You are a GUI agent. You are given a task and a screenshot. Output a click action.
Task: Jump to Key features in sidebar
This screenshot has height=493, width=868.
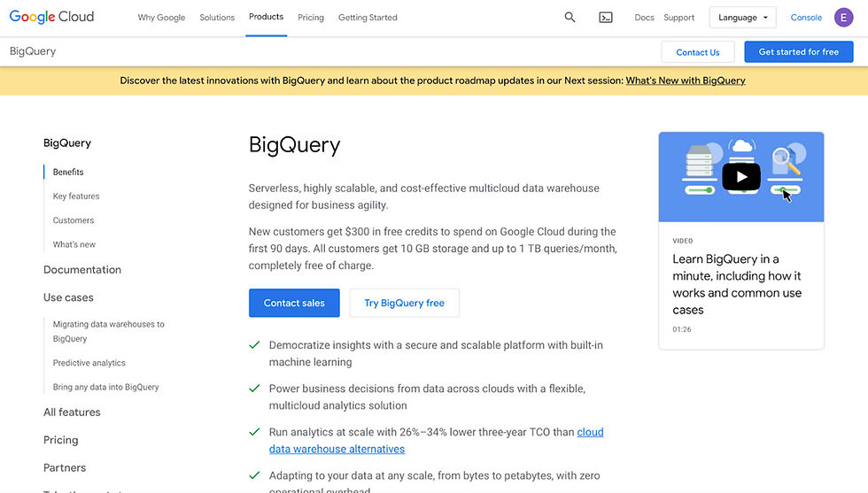[x=76, y=196]
